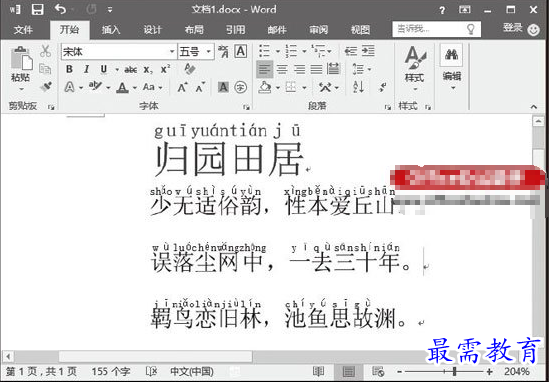Click the Text Effects outlined A icon
Image resolution: width=549 pixels, height=382 pixels.
pyautogui.click(x=69, y=87)
